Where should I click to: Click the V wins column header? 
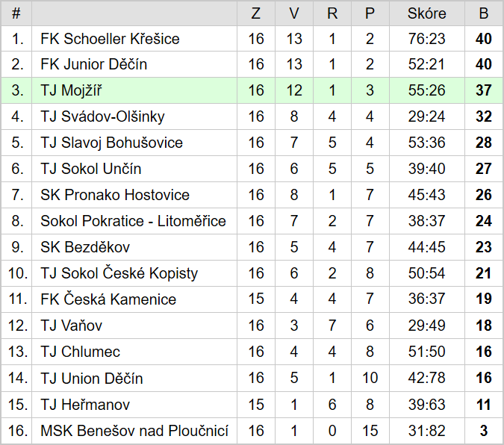(x=294, y=13)
